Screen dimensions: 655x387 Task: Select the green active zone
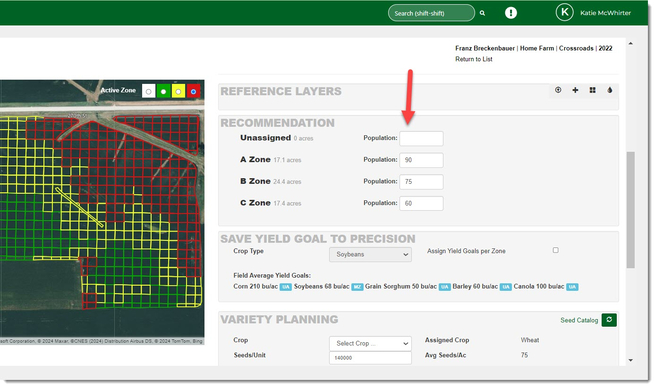pyautogui.click(x=163, y=91)
